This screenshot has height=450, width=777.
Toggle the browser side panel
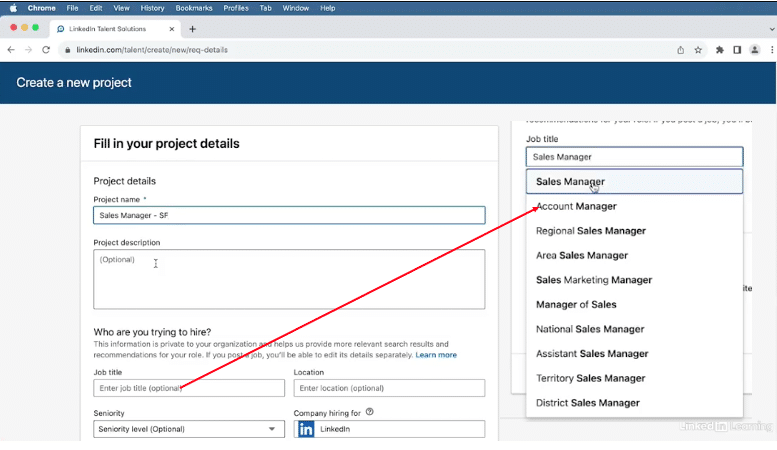737,50
